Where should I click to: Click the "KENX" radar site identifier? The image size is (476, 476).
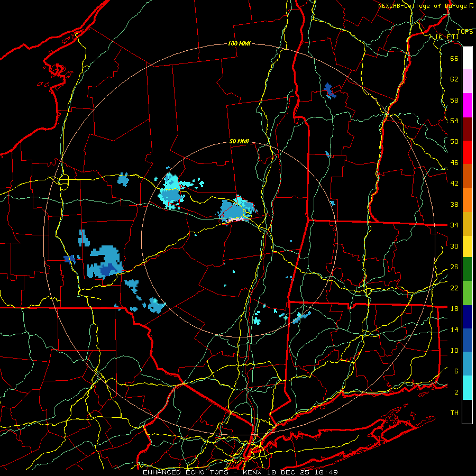(x=253, y=472)
